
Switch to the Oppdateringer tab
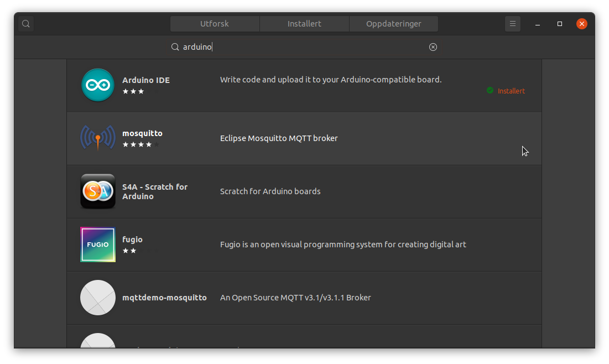tap(393, 24)
